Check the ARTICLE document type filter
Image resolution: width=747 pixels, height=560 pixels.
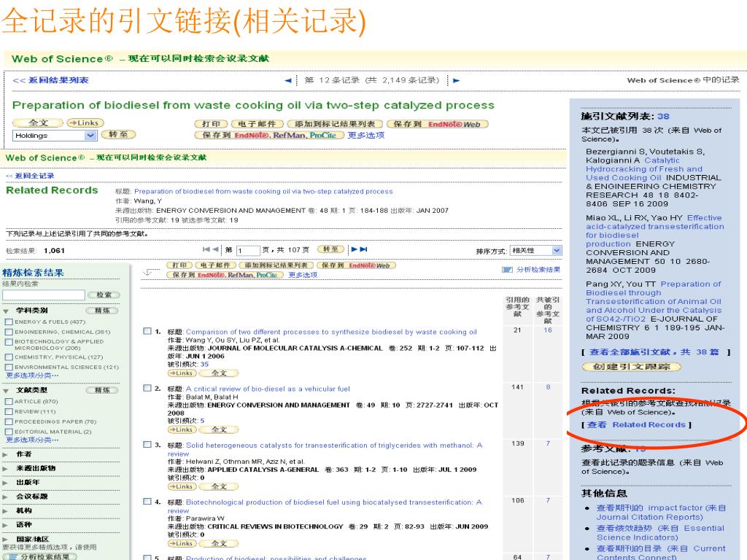(x=9, y=402)
